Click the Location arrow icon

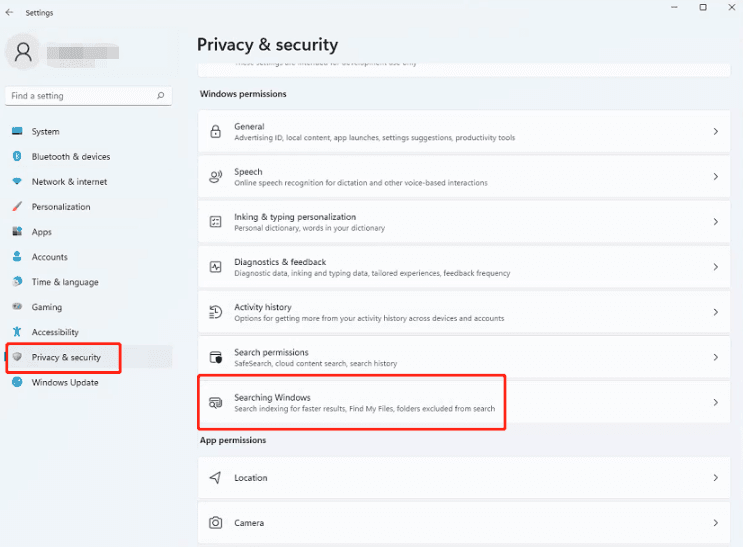click(x=216, y=477)
